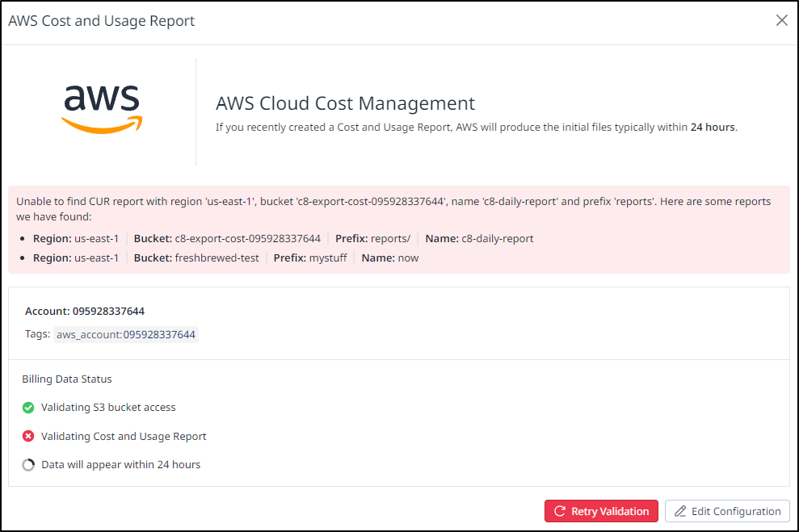Image resolution: width=799 pixels, height=532 pixels.
Task: Click the 'Name: now' entry
Action: pos(390,258)
